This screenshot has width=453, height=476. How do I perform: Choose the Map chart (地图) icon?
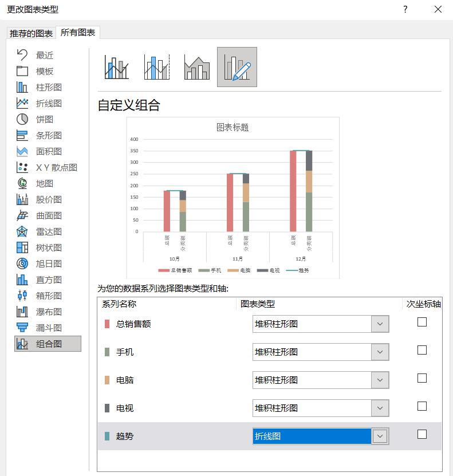click(x=22, y=183)
